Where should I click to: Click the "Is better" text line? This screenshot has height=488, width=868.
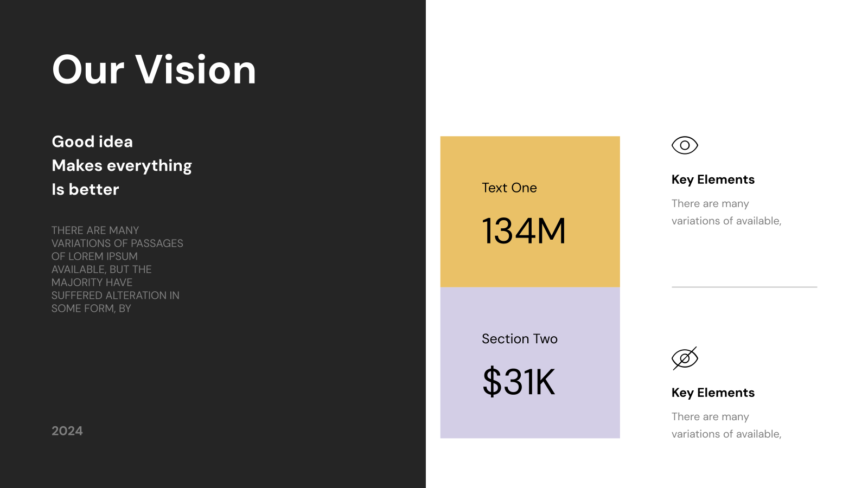click(x=85, y=189)
